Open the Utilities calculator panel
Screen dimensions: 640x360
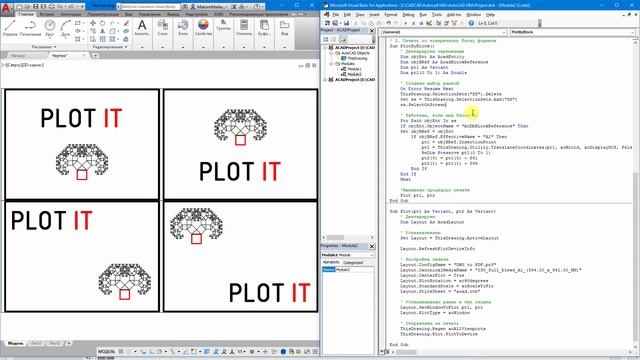(x=244, y=27)
